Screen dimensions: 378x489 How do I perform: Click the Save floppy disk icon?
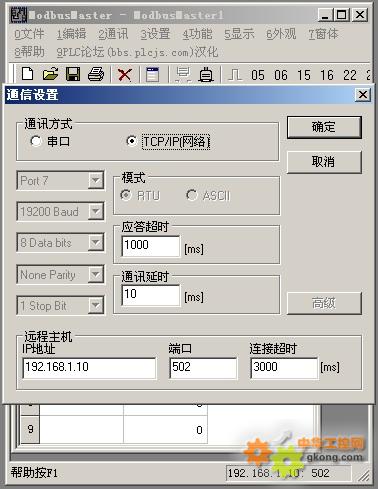(73, 74)
